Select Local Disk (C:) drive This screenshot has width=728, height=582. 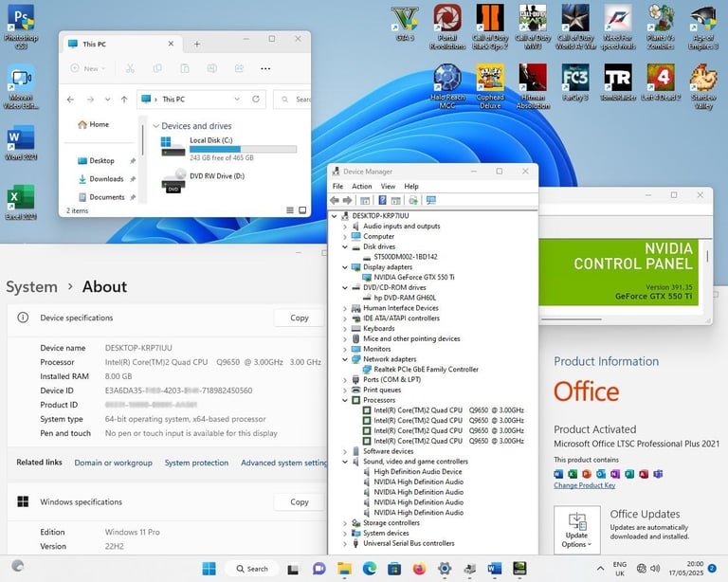coord(228,148)
